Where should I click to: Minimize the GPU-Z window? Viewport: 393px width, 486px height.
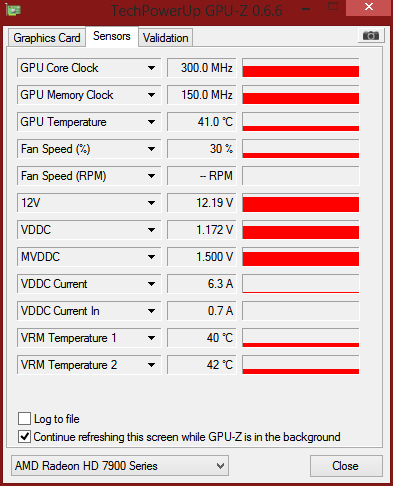tap(306, 9)
